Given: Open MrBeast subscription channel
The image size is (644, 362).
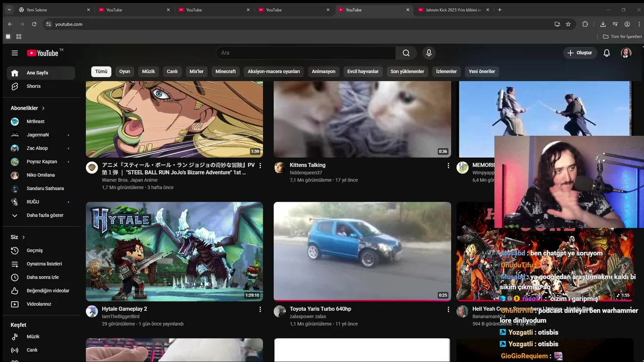Looking at the screenshot, I should pos(41,122).
